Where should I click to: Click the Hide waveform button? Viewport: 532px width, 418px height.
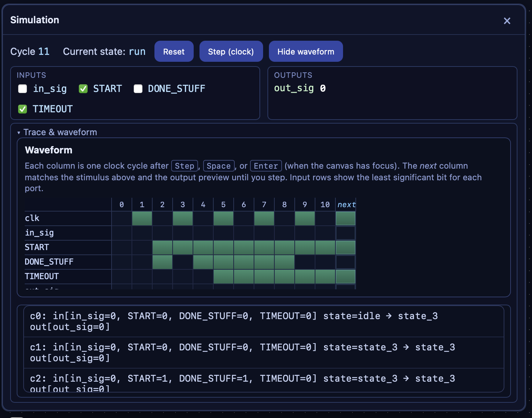[x=306, y=51]
